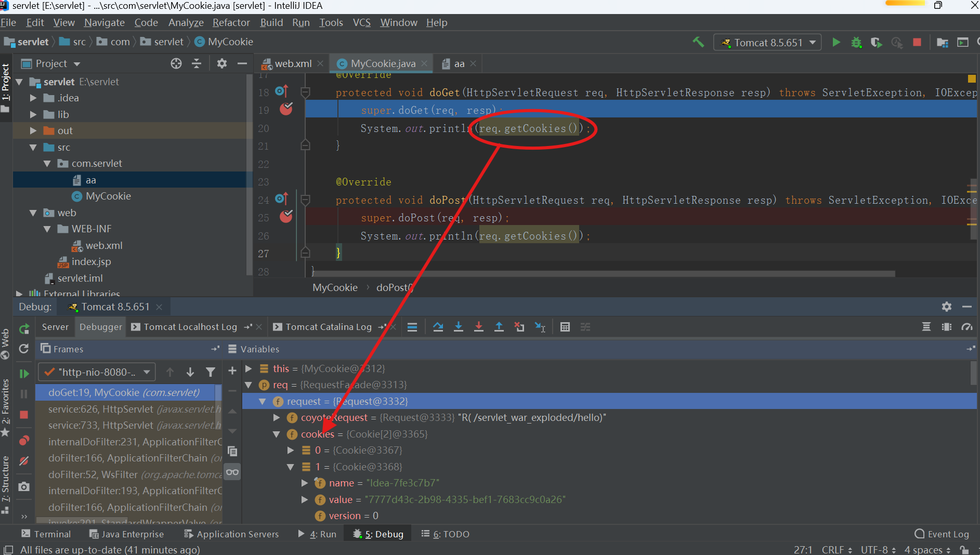Open the Refactor menu

click(231, 22)
